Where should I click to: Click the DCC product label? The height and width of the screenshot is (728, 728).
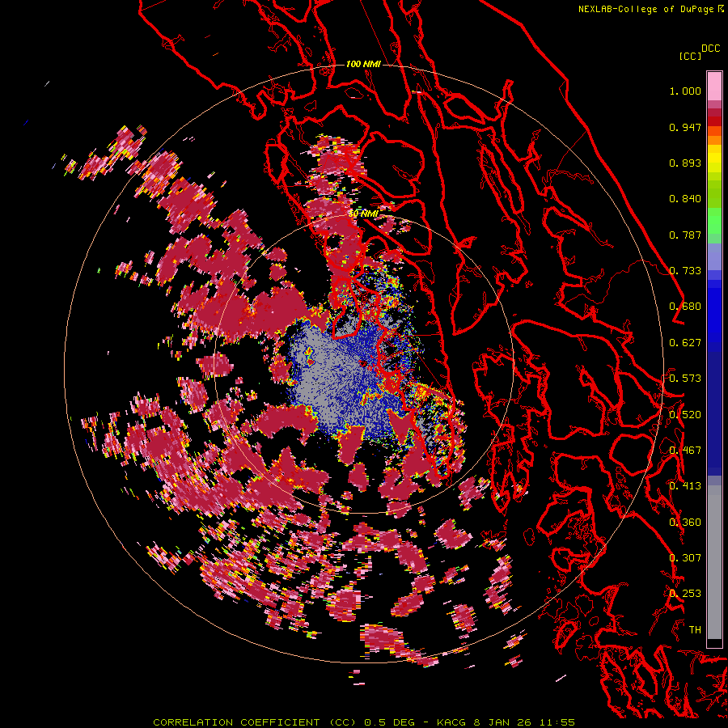coord(710,49)
